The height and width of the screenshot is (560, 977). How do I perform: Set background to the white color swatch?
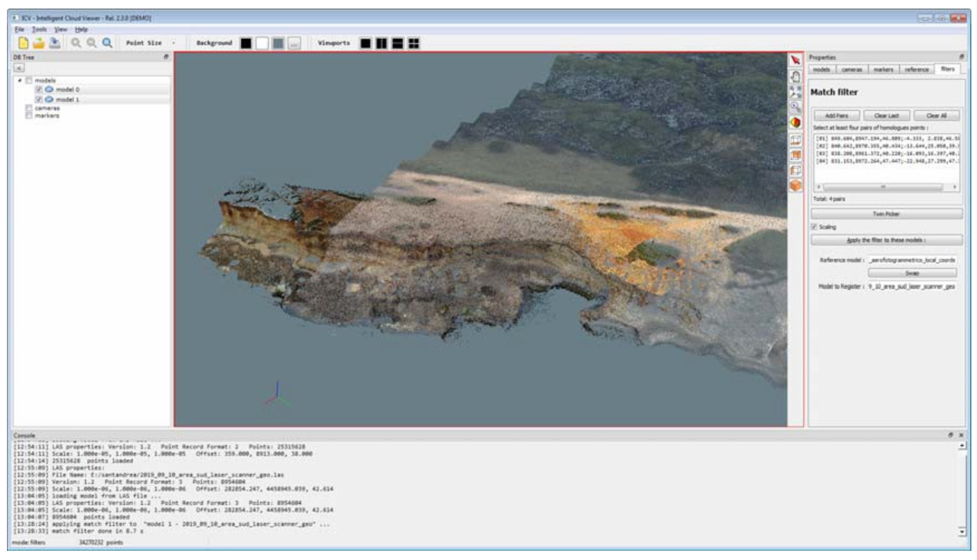pyautogui.click(x=263, y=43)
